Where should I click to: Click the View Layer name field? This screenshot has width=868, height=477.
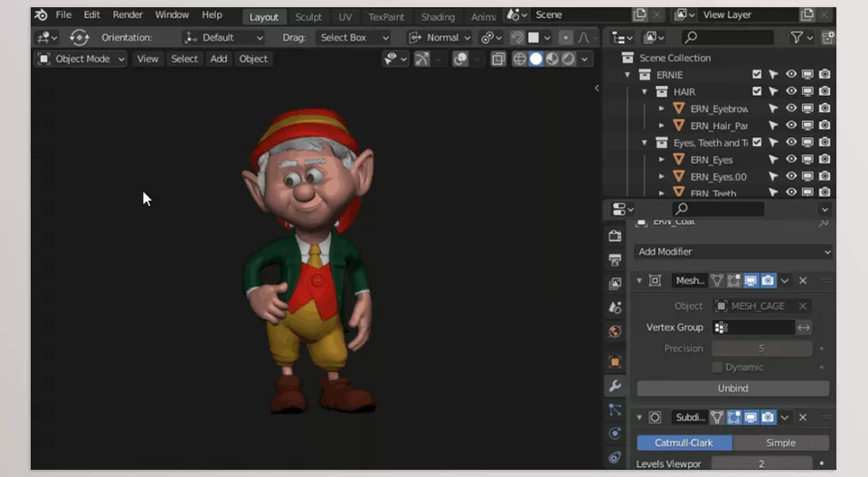[750, 15]
